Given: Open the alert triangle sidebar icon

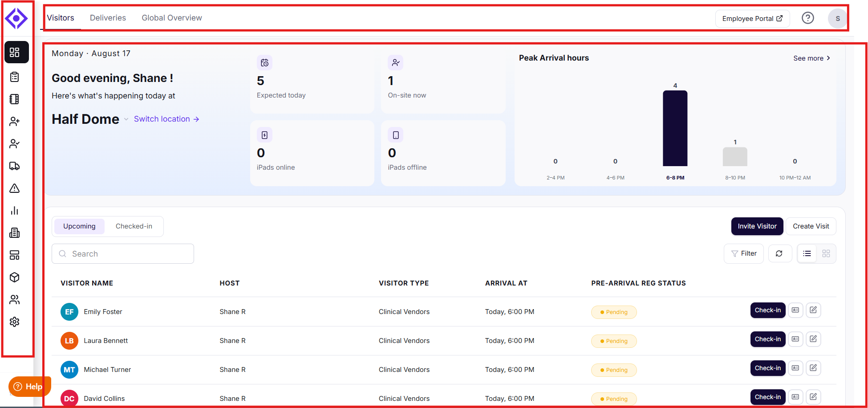Looking at the screenshot, I should [x=15, y=188].
